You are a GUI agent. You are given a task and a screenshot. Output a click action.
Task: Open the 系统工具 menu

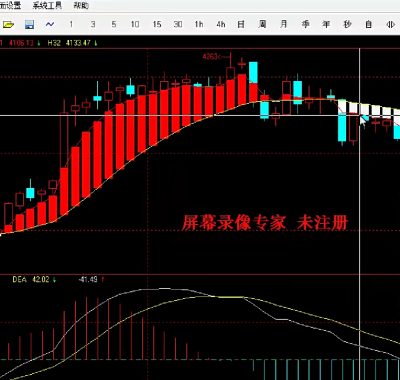click(47, 5)
